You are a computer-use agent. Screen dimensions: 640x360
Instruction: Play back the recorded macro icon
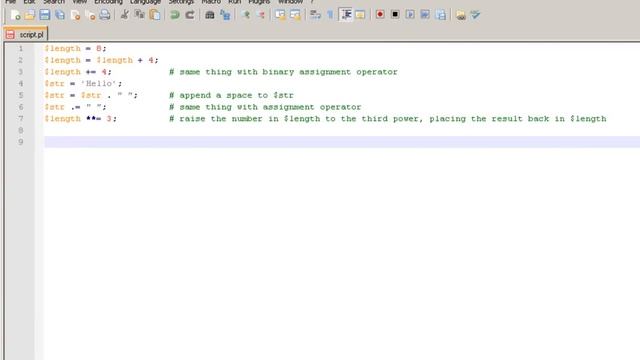[x=410, y=15]
